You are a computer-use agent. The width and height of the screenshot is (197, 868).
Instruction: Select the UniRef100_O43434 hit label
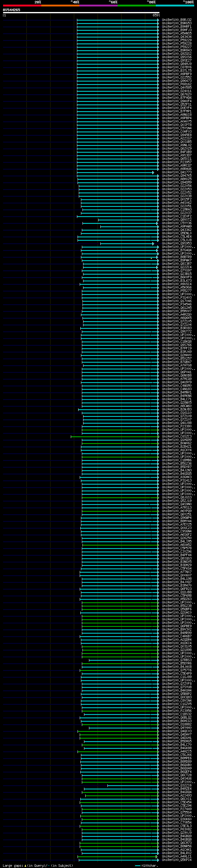click(x=177, y=37)
